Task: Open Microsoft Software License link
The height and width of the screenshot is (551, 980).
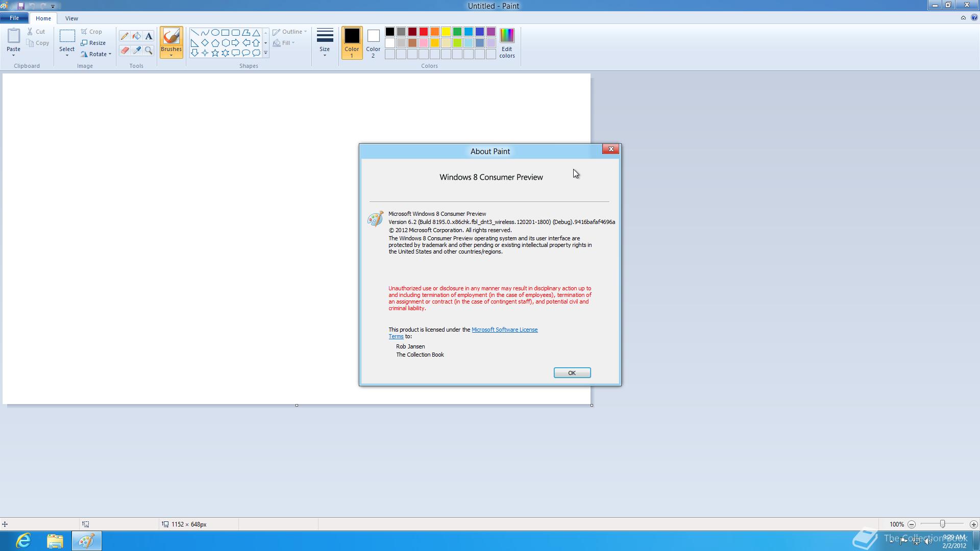Action: pos(504,330)
